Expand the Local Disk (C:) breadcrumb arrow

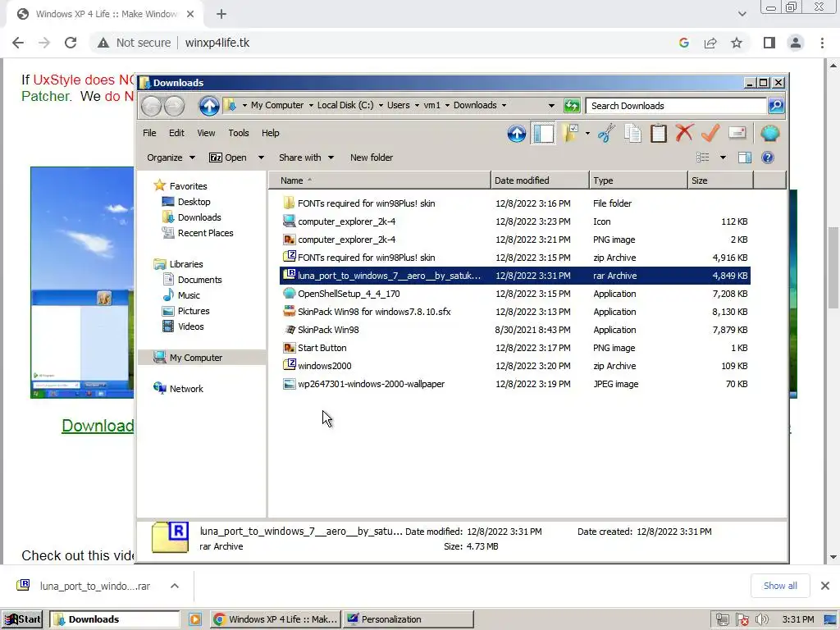pos(381,106)
